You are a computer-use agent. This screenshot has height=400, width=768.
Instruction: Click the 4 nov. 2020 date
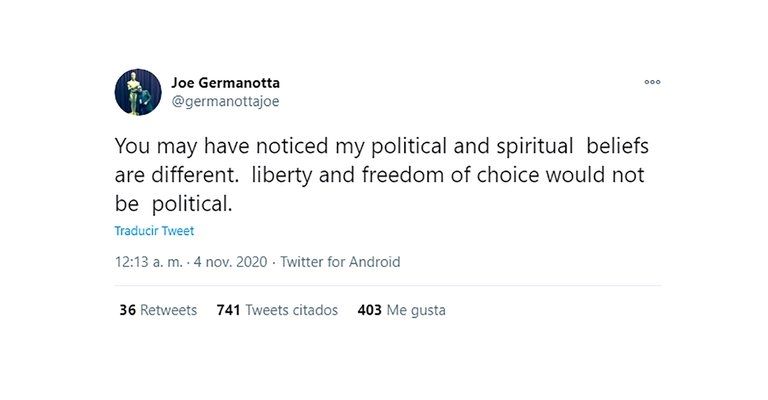(x=231, y=262)
